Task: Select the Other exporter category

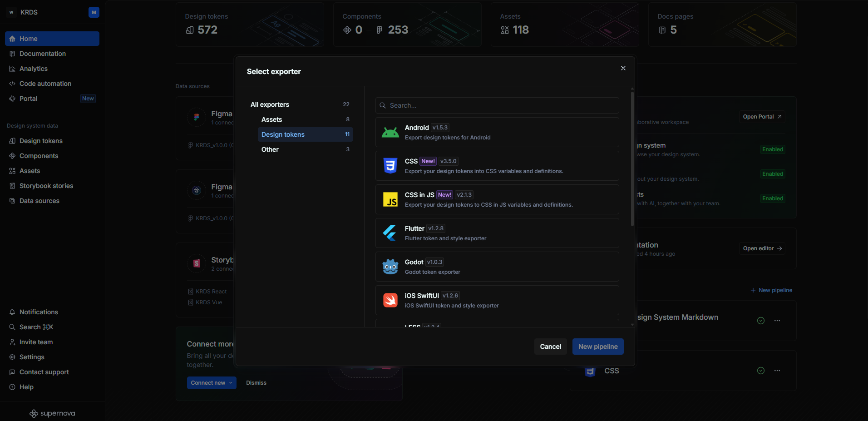Action: 270,149
